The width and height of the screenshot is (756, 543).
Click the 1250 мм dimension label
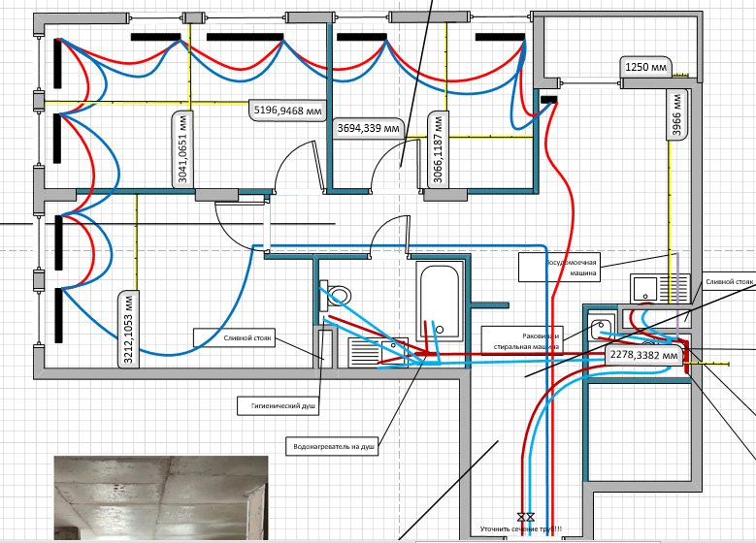coord(645,67)
